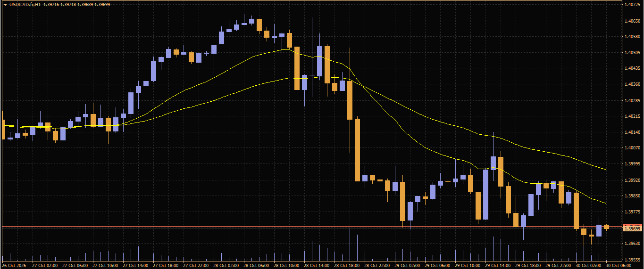The image size is (644, 269).
Task: Click the 1.40725 price scale label
Action: (632, 5)
